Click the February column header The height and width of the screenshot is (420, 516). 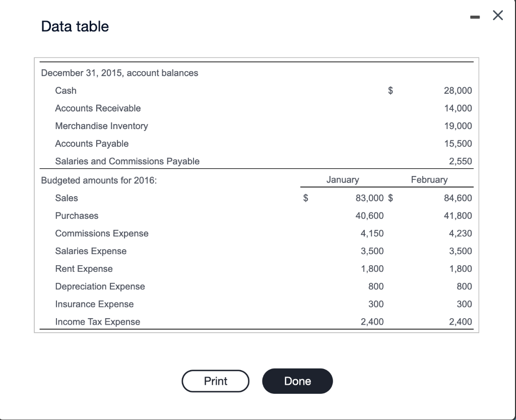[x=429, y=179]
